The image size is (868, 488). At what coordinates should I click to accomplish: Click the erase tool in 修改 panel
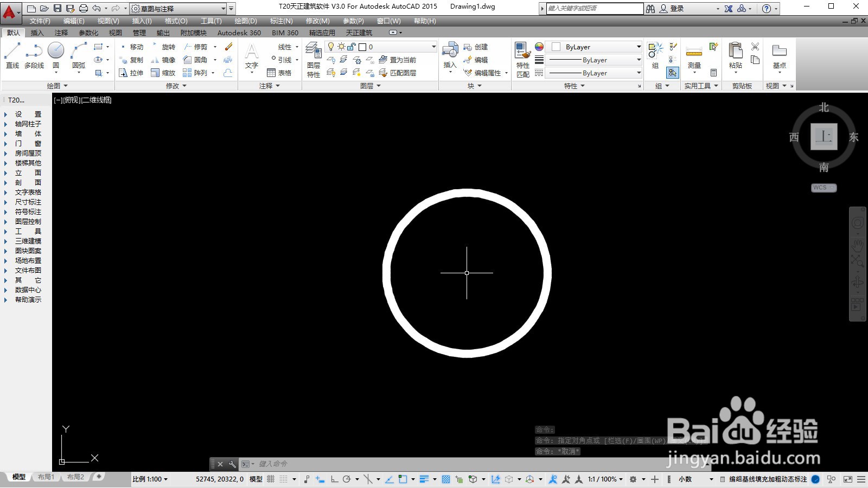[x=228, y=47]
